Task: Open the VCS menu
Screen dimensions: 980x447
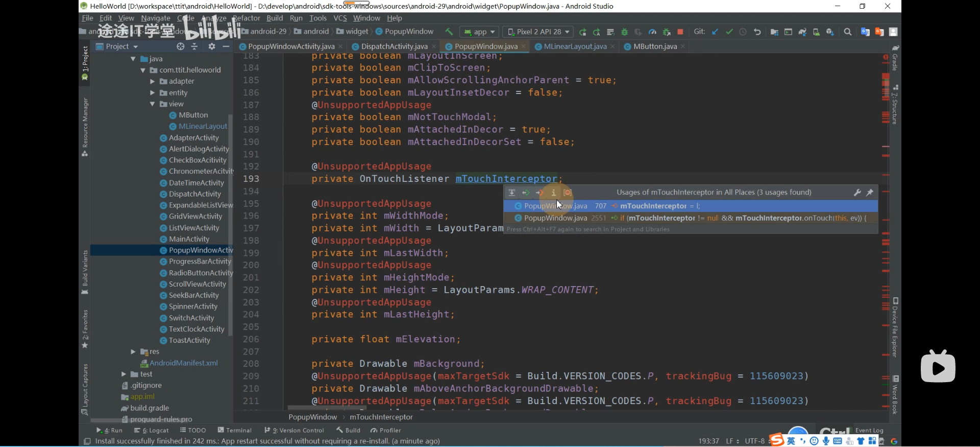Action: click(x=340, y=18)
